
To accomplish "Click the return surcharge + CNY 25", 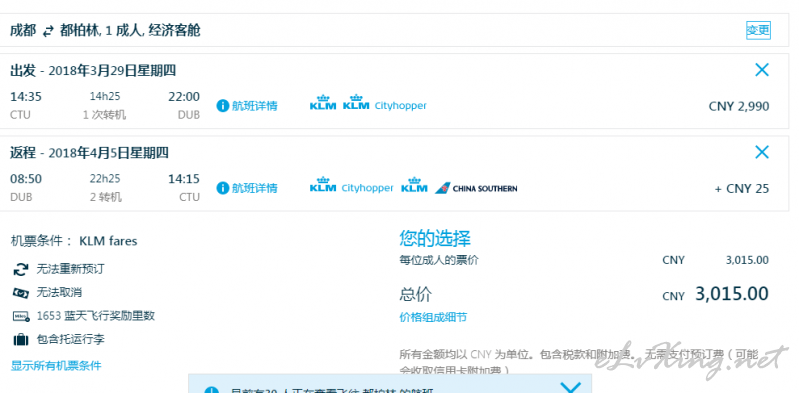I will (742, 189).
